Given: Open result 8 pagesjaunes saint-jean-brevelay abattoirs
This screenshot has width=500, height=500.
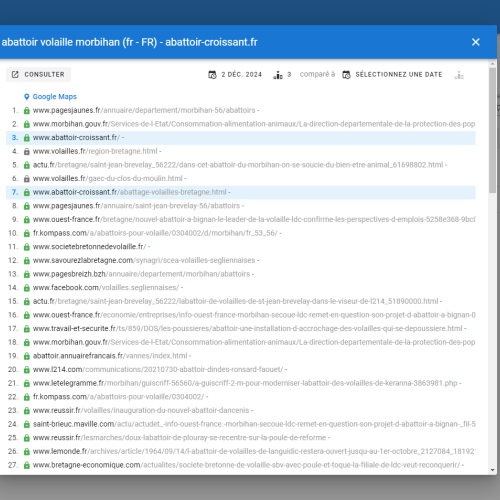Looking at the screenshot, I should [136, 206].
